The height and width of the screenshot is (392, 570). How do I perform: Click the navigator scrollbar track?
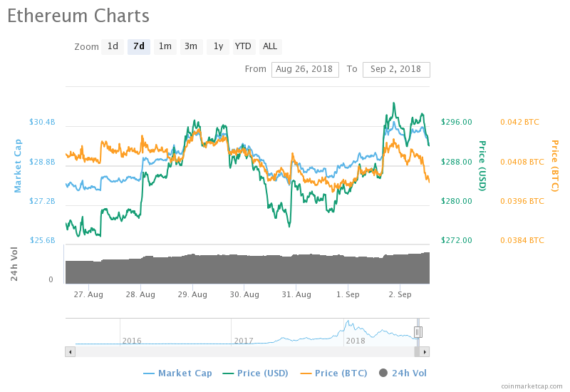(x=244, y=352)
